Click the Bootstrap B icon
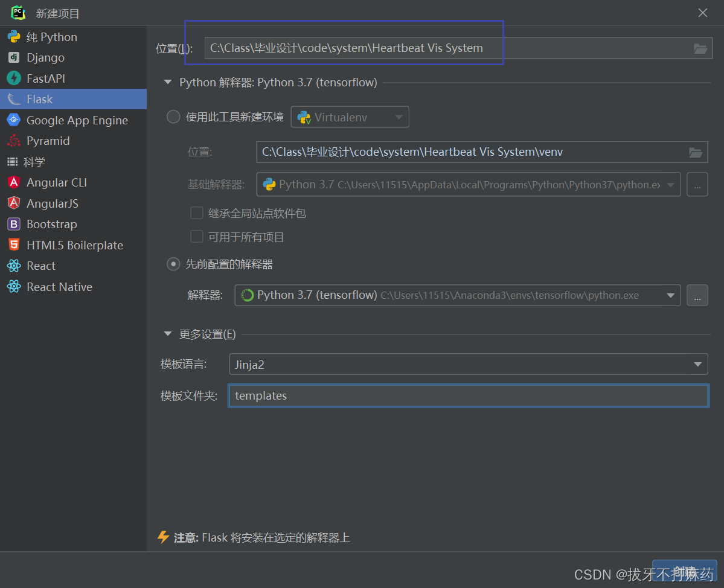This screenshot has height=588, width=724. pyautogui.click(x=14, y=224)
